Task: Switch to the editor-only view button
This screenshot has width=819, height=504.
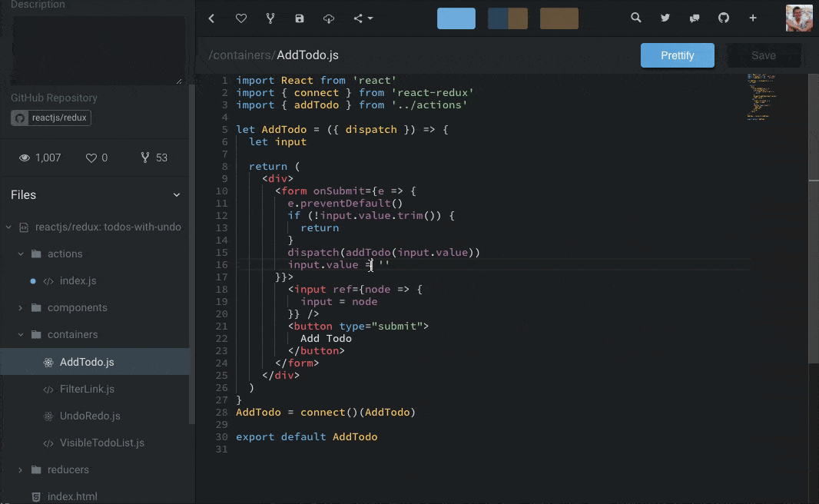Action: (456, 18)
